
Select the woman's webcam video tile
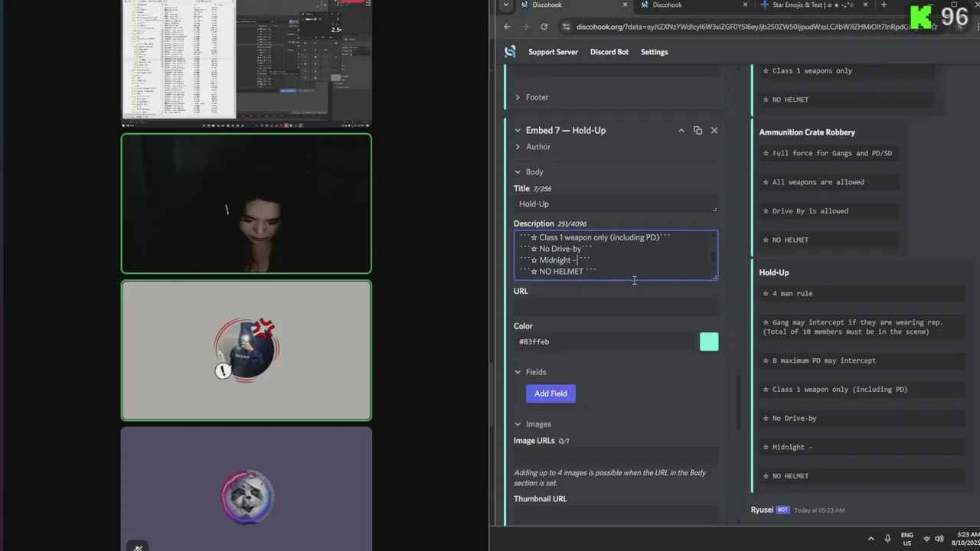point(247,204)
